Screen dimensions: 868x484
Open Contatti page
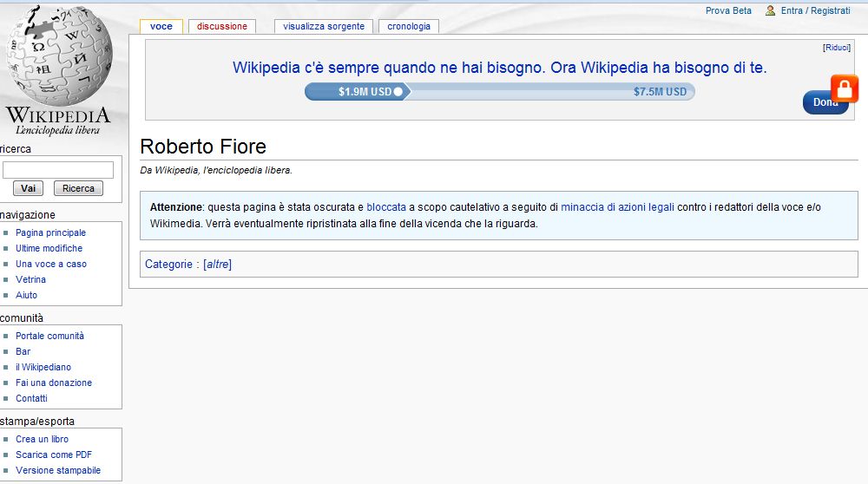point(31,398)
